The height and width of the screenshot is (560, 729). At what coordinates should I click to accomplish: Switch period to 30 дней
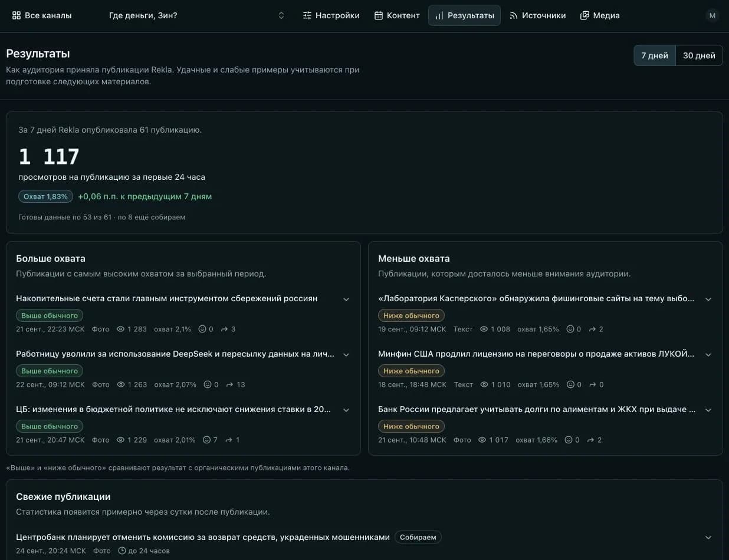click(699, 55)
